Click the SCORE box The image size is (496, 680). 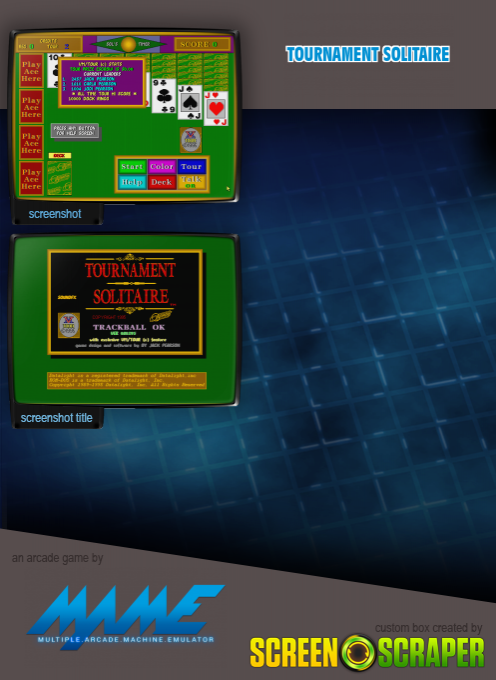(x=202, y=44)
